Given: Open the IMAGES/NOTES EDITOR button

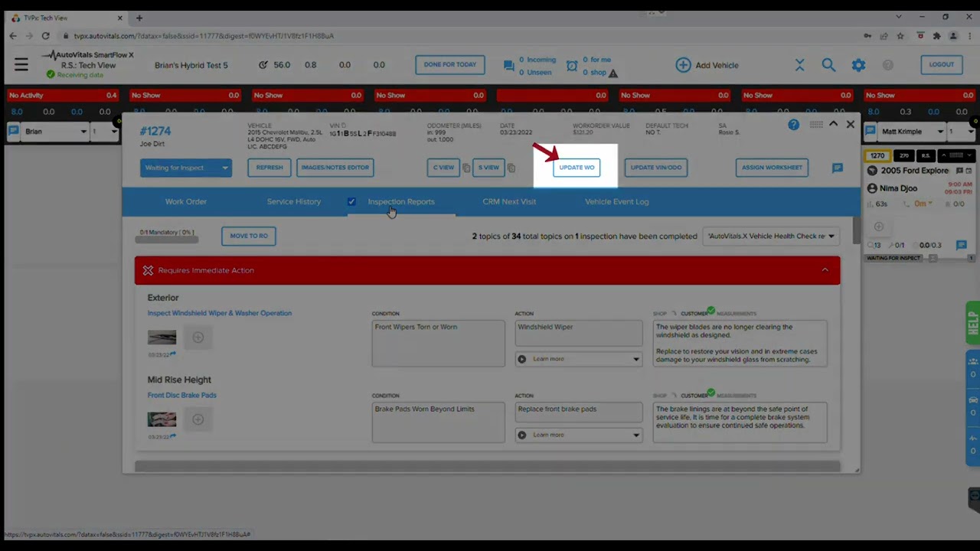Looking at the screenshot, I should tap(335, 168).
